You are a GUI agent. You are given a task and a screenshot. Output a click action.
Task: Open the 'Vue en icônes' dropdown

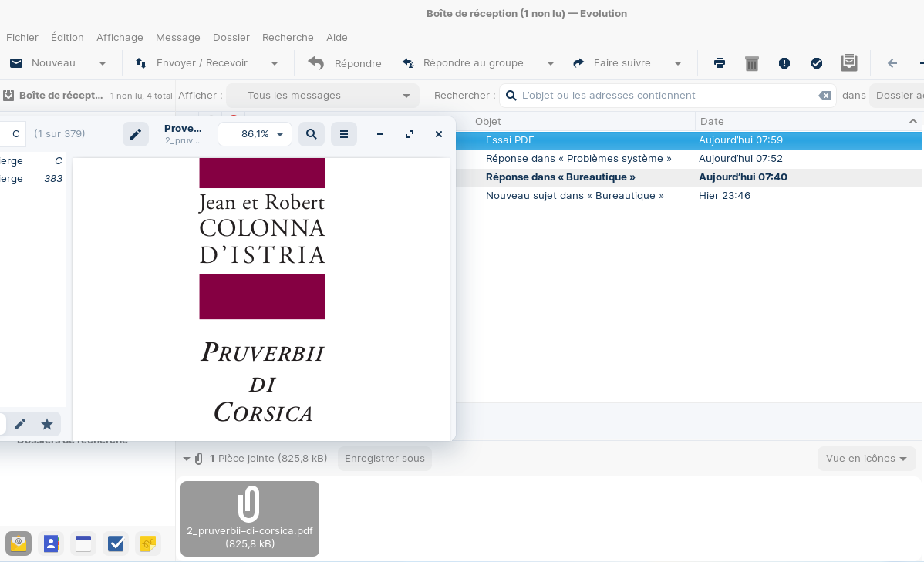[x=866, y=459]
